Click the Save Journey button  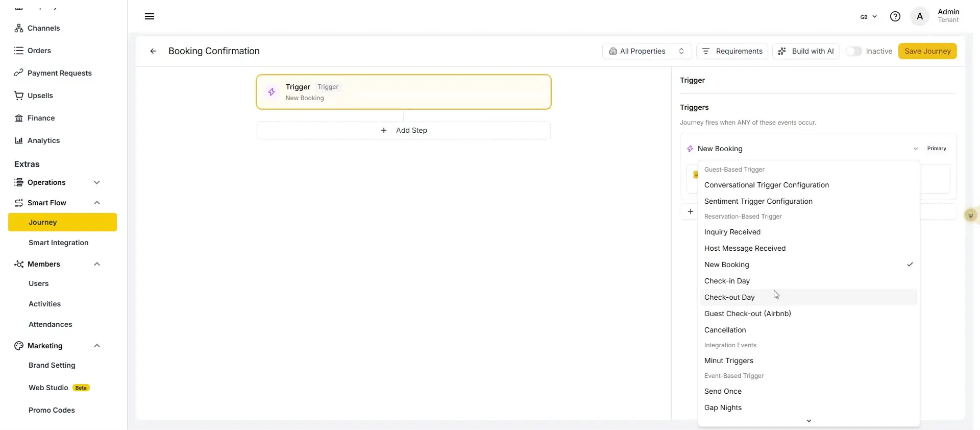pyautogui.click(x=927, y=51)
